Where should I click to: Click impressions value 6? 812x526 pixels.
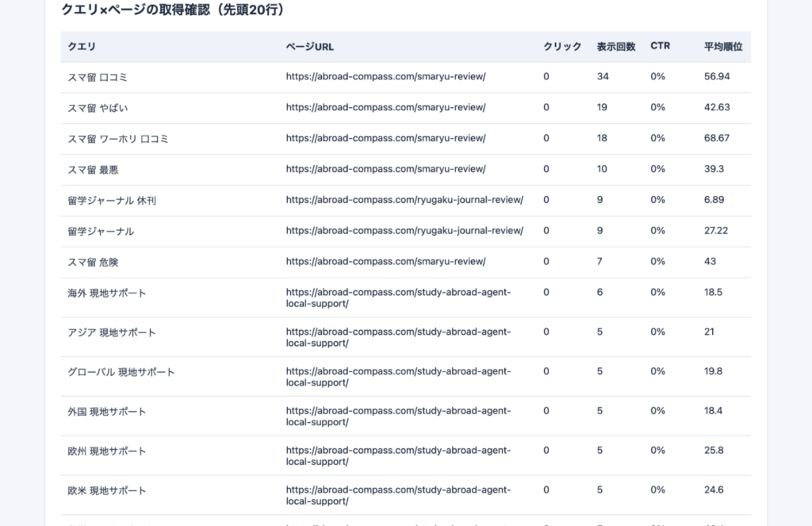599,292
